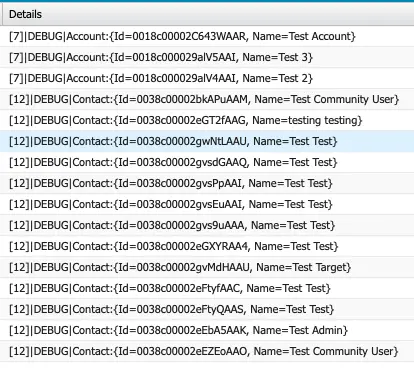The height and width of the screenshot is (371, 414).
Task: Select the Test Account debug log row
Action: tap(207, 36)
